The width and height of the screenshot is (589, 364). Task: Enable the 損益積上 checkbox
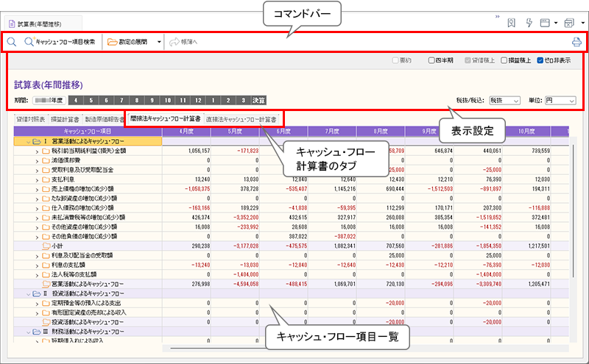(504, 60)
